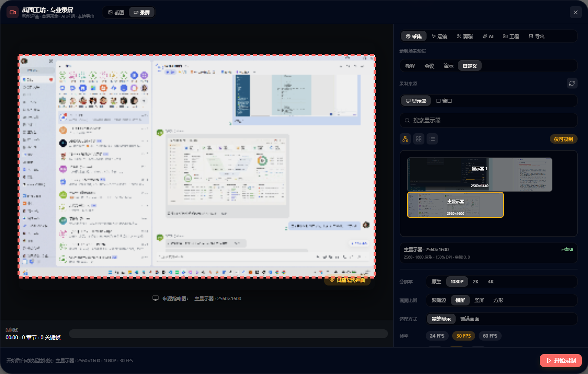The height and width of the screenshot is (374, 588).
Task: Click the monitor icon beside 来源缩略图
Action: [x=155, y=299]
